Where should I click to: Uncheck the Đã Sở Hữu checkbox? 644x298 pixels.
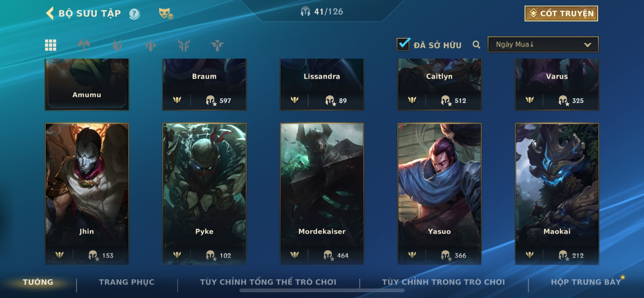(403, 44)
